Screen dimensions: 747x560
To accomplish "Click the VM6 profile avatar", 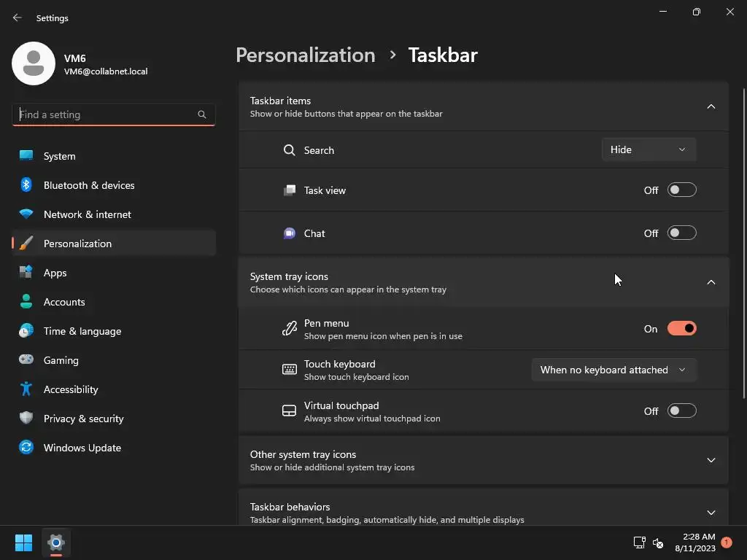I will [x=34, y=63].
